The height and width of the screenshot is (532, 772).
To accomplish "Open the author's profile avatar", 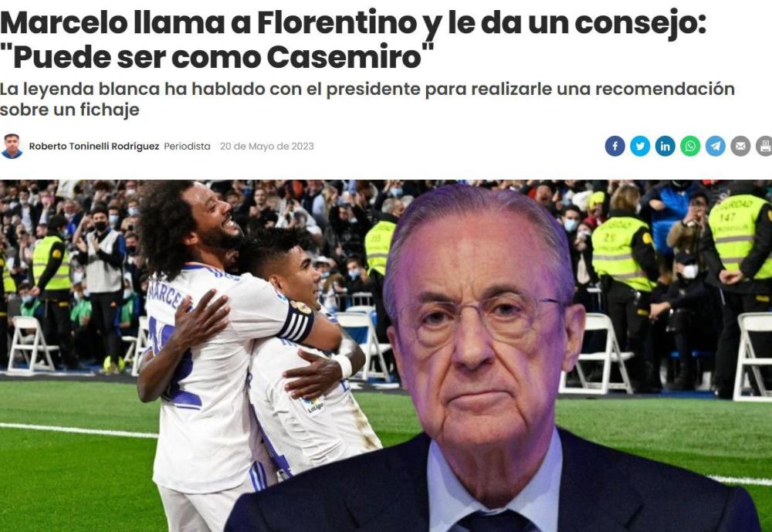I will [x=12, y=146].
